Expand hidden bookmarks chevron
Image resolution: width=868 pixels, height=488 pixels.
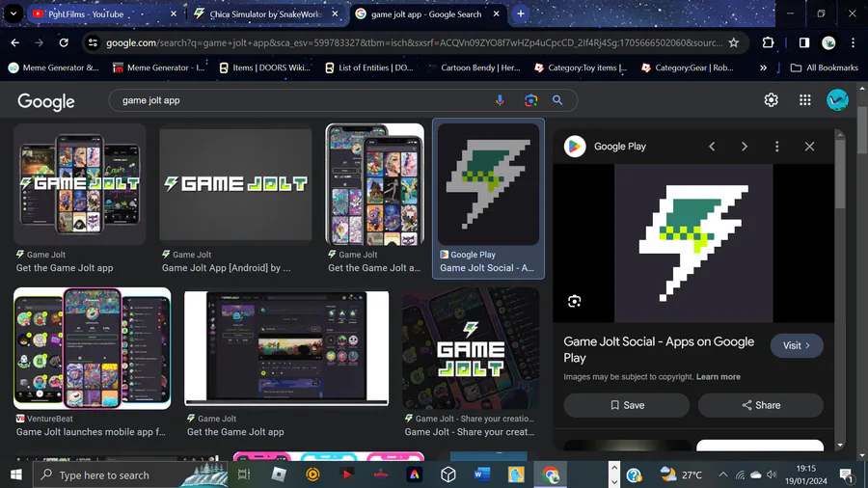pos(764,68)
